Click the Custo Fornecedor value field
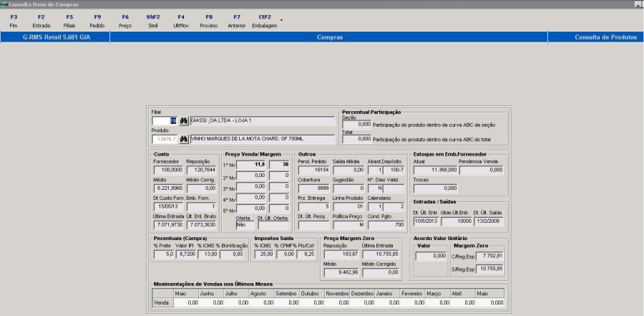The width and height of the screenshot is (644, 316). coord(168,169)
